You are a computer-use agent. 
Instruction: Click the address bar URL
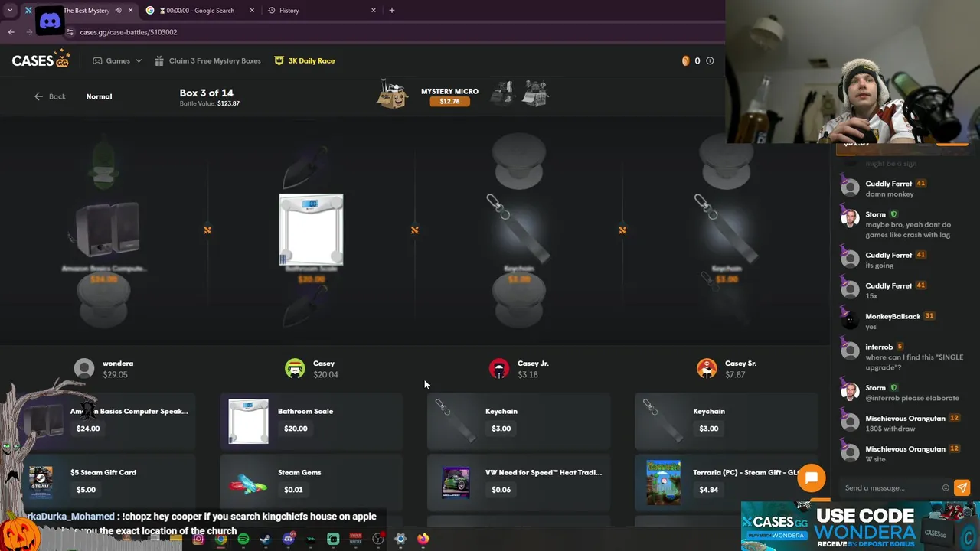(128, 32)
